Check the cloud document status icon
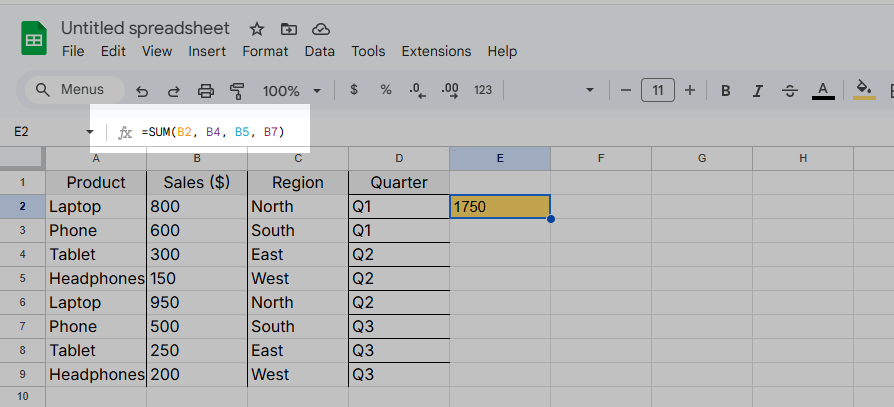This screenshot has height=407, width=894. [x=321, y=29]
